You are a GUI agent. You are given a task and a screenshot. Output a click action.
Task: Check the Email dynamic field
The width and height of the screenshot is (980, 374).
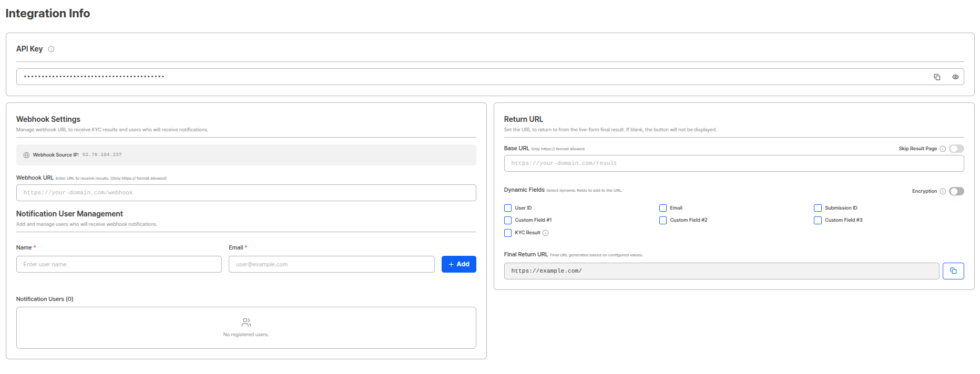tap(663, 208)
